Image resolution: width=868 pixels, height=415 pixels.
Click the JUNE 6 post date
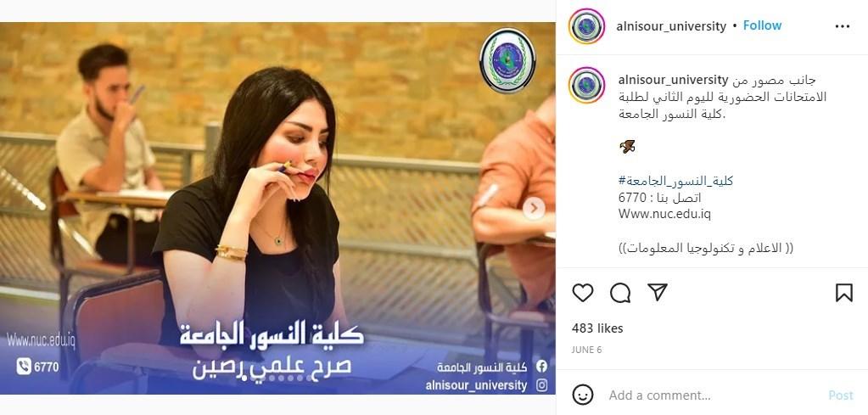click(x=587, y=350)
